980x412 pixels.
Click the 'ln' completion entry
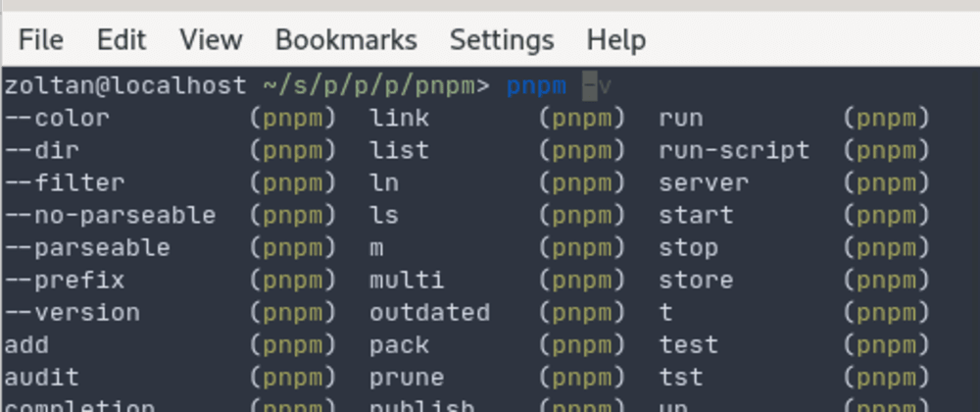pos(384,183)
